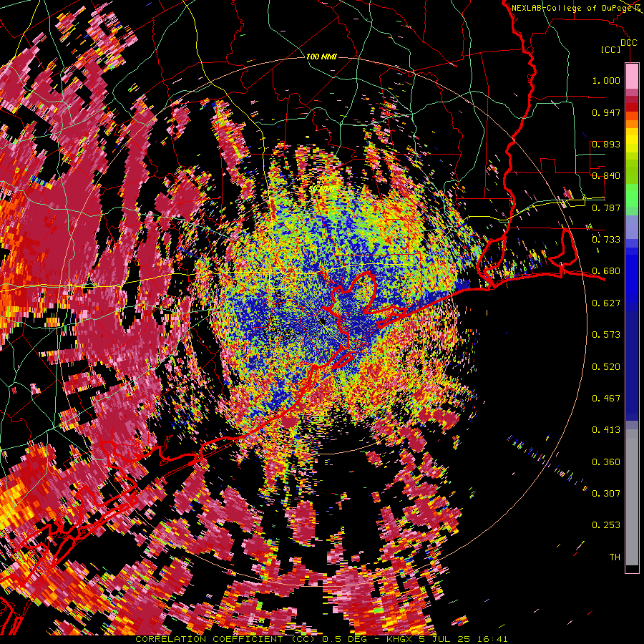Click the 0.787 legend value

click(x=606, y=208)
